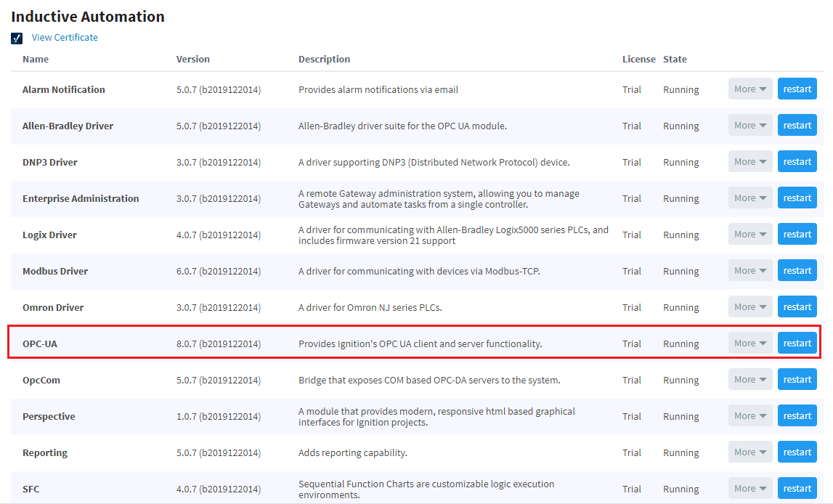Viewport: 833px width, 504px height.
Task: Expand More dropdown for Omron Driver
Action: pos(750,307)
